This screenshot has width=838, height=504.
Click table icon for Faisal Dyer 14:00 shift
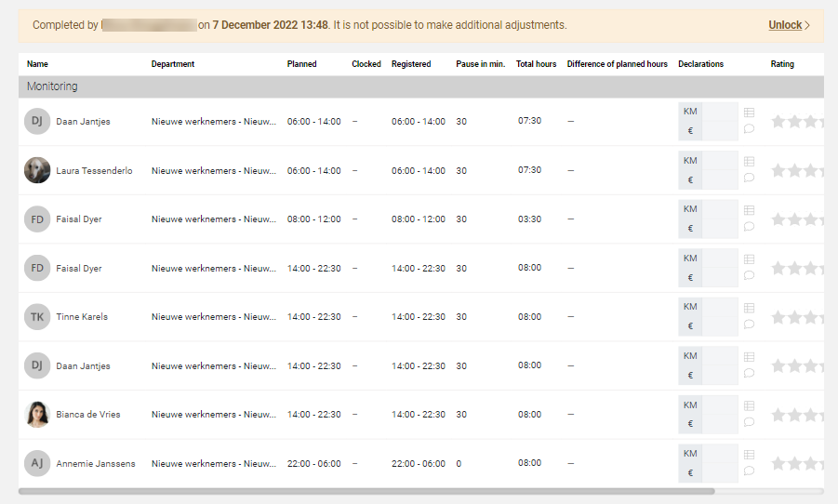pyautogui.click(x=750, y=259)
